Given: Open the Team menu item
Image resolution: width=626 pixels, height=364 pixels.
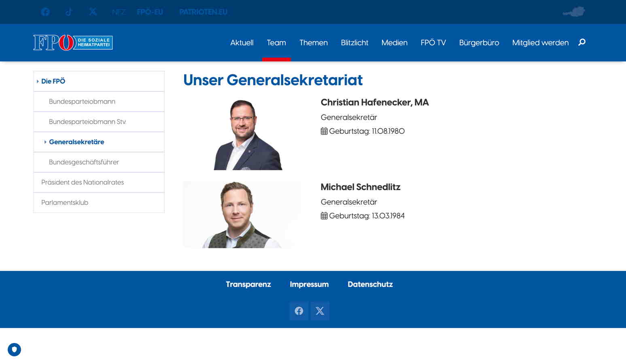Looking at the screenshot, I should 276,42.
